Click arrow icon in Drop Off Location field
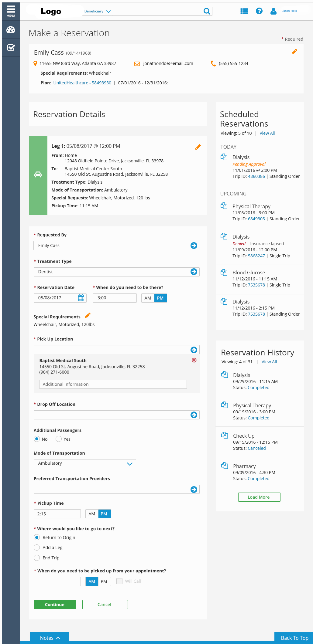313x644 pixels. click(194, 415)
